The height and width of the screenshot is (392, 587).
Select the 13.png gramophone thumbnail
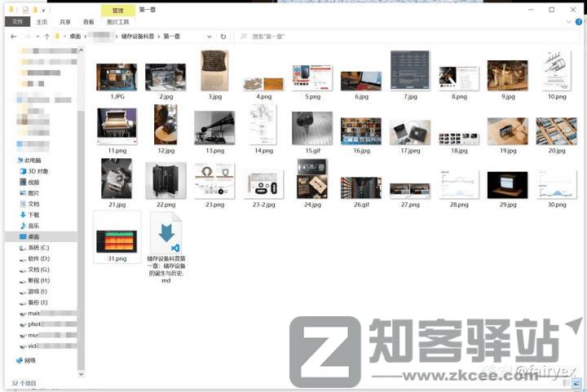[214, 130]
